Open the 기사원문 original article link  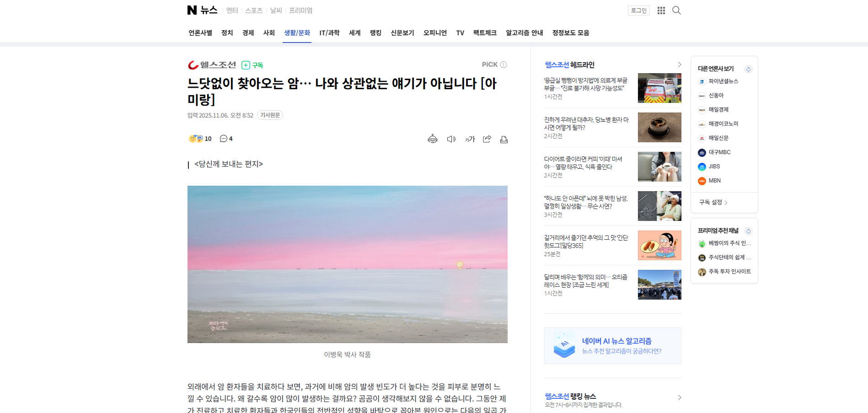(x=270, y=115)
